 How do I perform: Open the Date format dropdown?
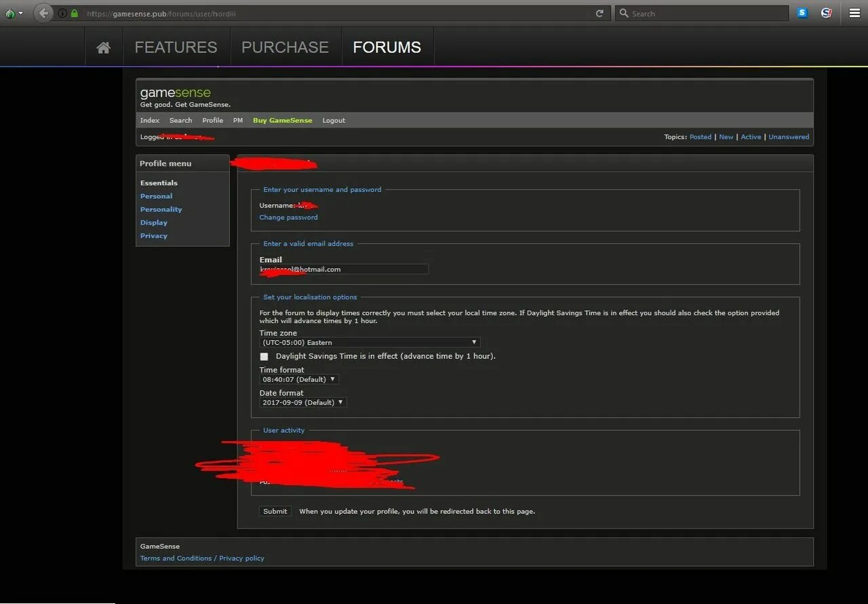point(303,402)
